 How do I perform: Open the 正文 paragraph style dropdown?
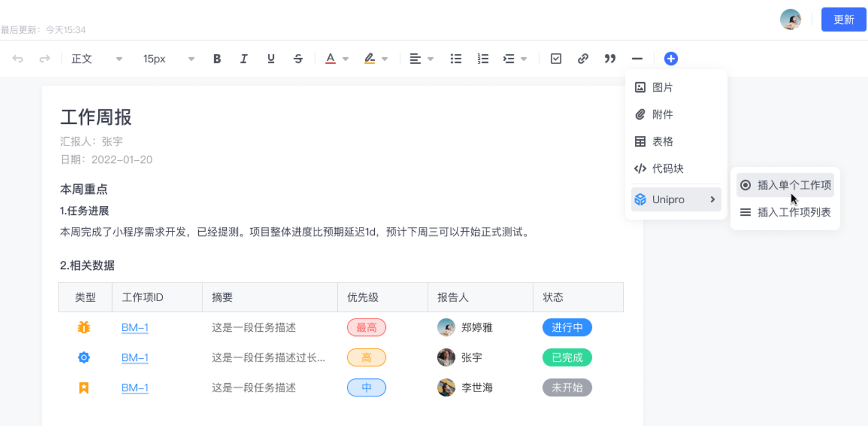click(x=96, y=59)
